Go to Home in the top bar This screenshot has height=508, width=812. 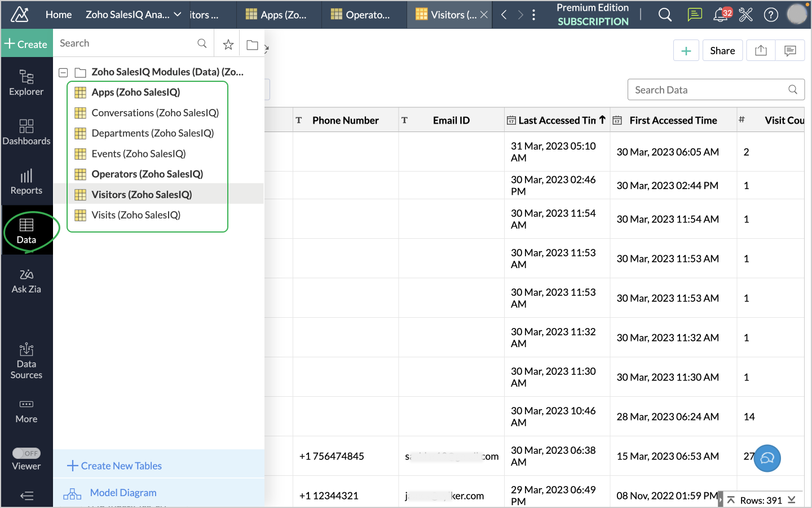point(59,15)
